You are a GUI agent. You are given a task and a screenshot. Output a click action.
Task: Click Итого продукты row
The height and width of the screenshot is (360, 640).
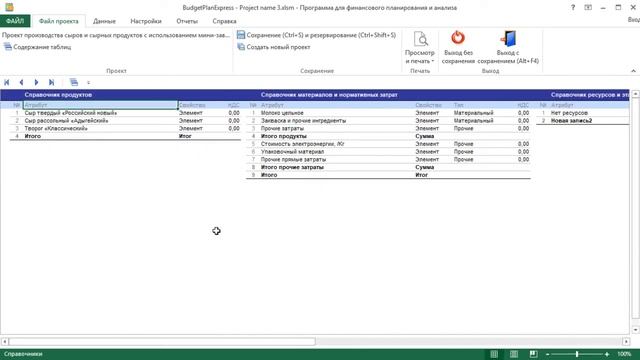388,136
